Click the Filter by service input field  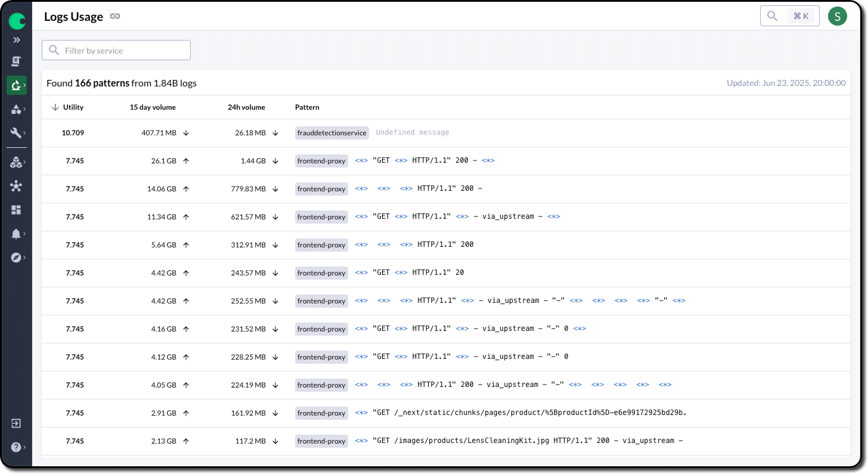[116, 51]
